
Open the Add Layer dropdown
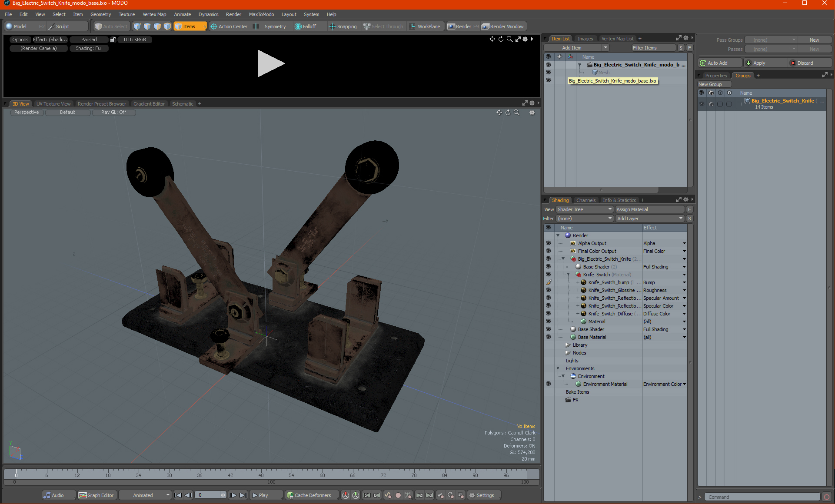coord(649,219)
